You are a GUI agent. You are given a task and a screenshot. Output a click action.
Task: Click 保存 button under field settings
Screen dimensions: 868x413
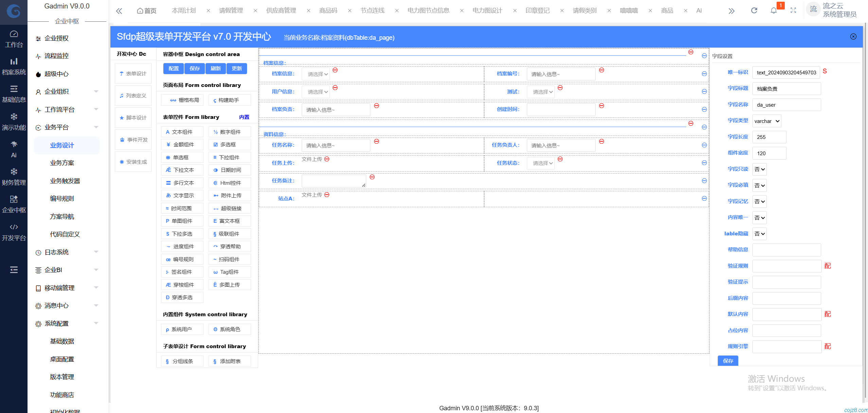pyautogui.click(x=728, y=361)
